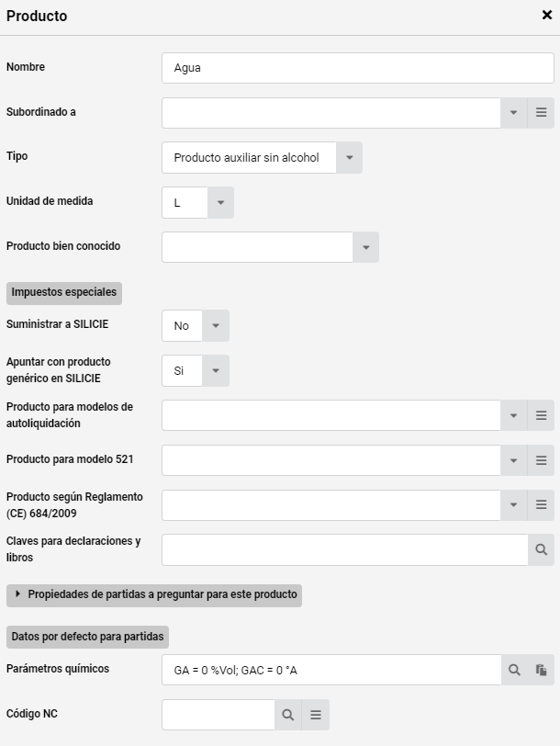The width and height of the screenshot is (560, 746).
Task: Open list icon for Reglamento (CE) 684/2009 field
Action: 541,504
